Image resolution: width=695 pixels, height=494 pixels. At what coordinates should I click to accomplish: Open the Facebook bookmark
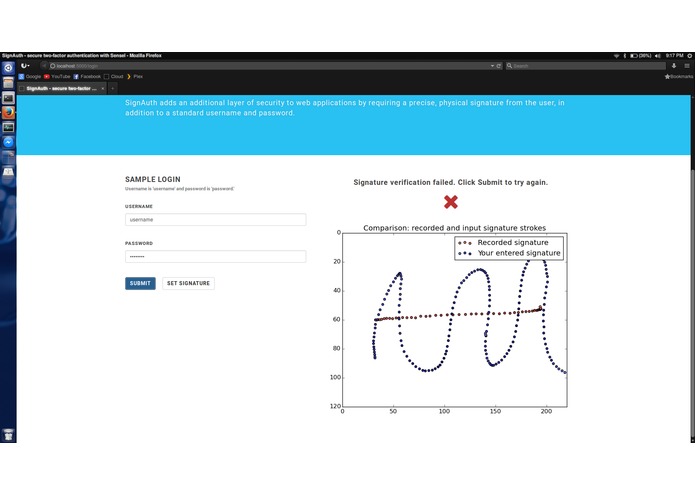tap(87, 77)
